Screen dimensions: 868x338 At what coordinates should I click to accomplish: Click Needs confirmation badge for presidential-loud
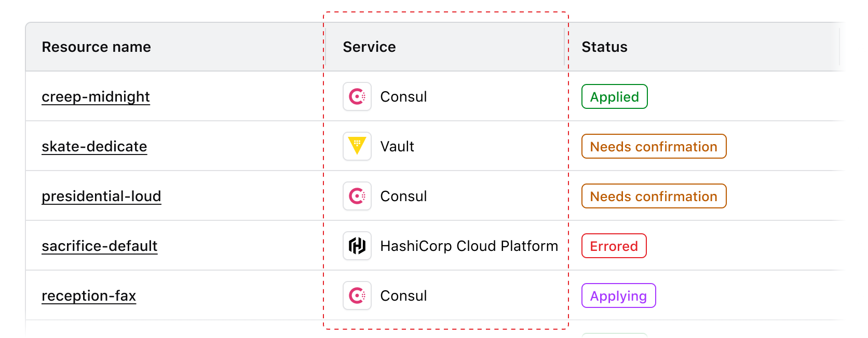pos(654,196)
